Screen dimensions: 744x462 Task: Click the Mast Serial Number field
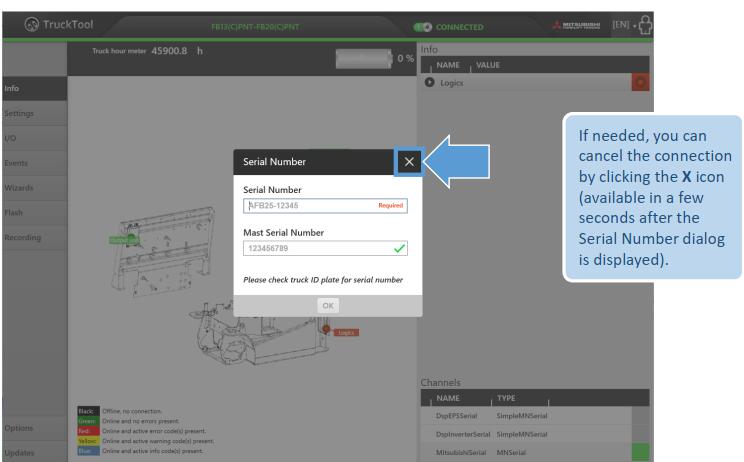click(x=325, y=248)
